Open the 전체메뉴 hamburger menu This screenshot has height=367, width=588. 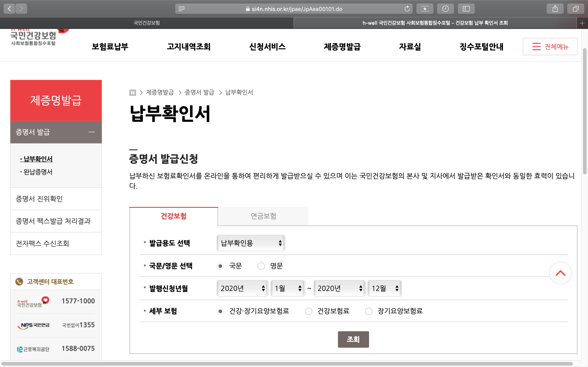[550, 46]
